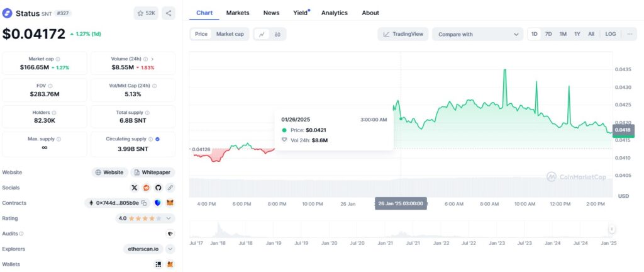This screenshot has width=644, height=272.
Task: Click the range slider handle below the chart
Action: pos(611,230)
